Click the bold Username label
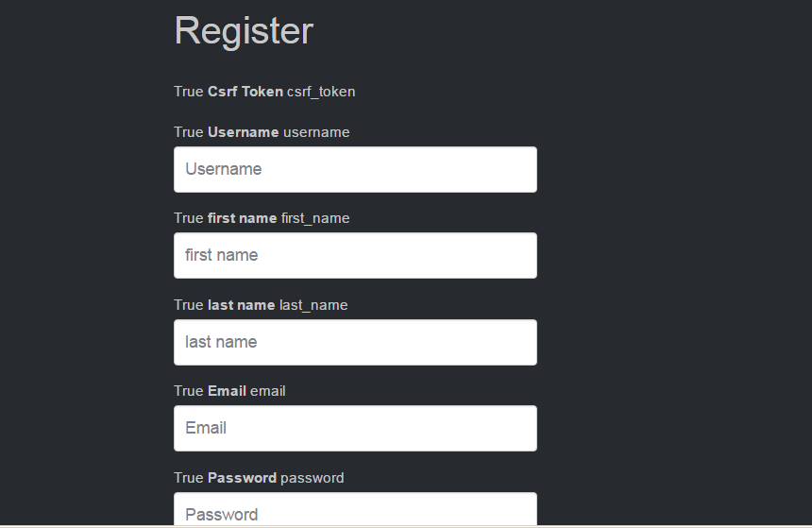The width and height of the screenshot is (812, 528). pos(243,132)
